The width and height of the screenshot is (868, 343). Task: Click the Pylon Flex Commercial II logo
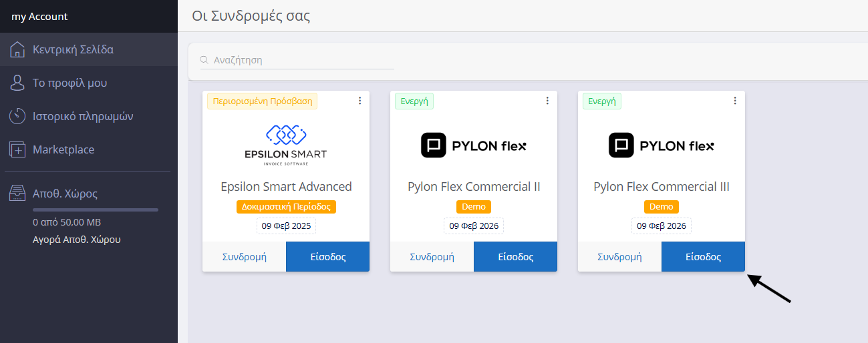(474, 145)
